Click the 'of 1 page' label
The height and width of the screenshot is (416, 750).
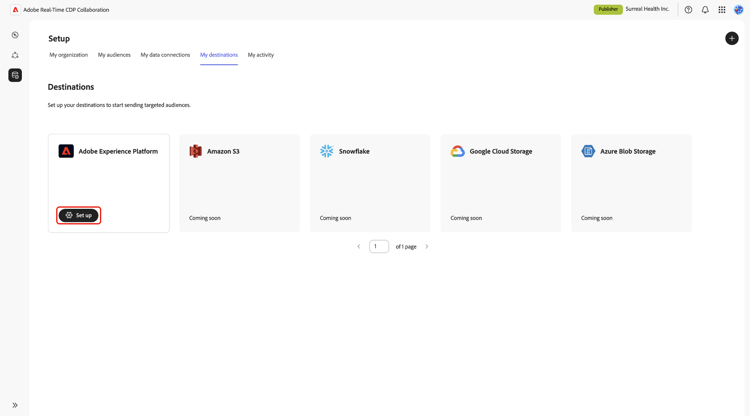coord(406,247)
